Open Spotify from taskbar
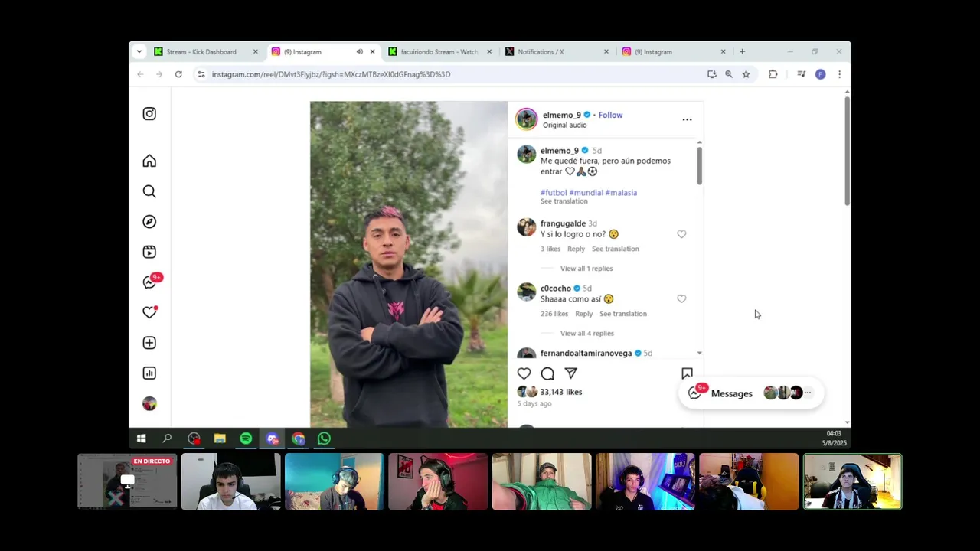Viewport: 980px width, 551px height. tap(246, 439)
